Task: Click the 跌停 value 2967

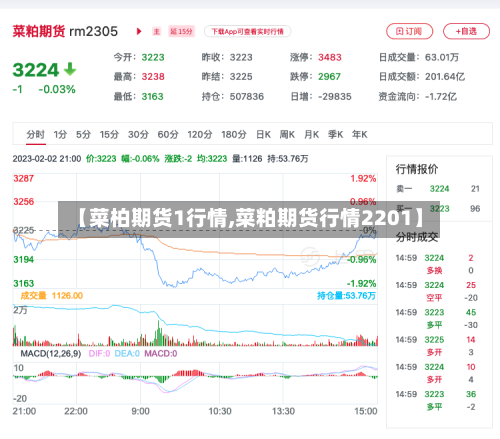Action: pos(329,77)
